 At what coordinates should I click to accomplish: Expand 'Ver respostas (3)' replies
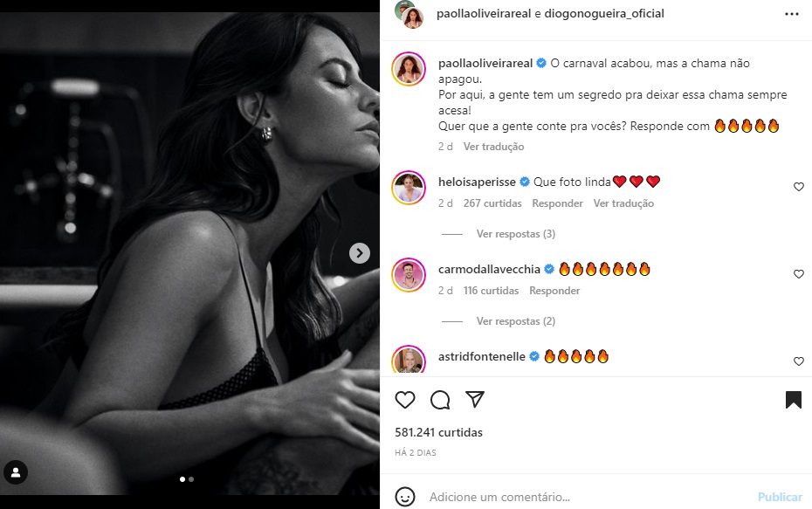(x=515, y=234)
